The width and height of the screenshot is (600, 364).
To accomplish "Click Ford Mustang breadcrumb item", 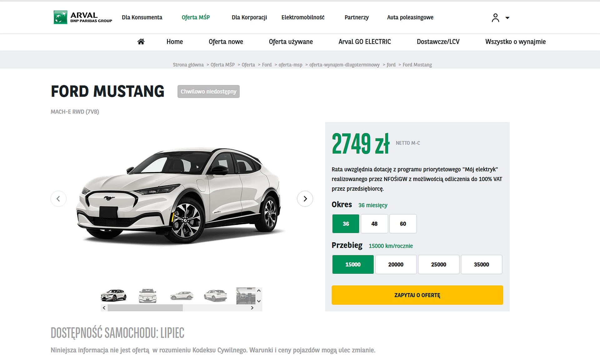I will click(x=417, y=65).
